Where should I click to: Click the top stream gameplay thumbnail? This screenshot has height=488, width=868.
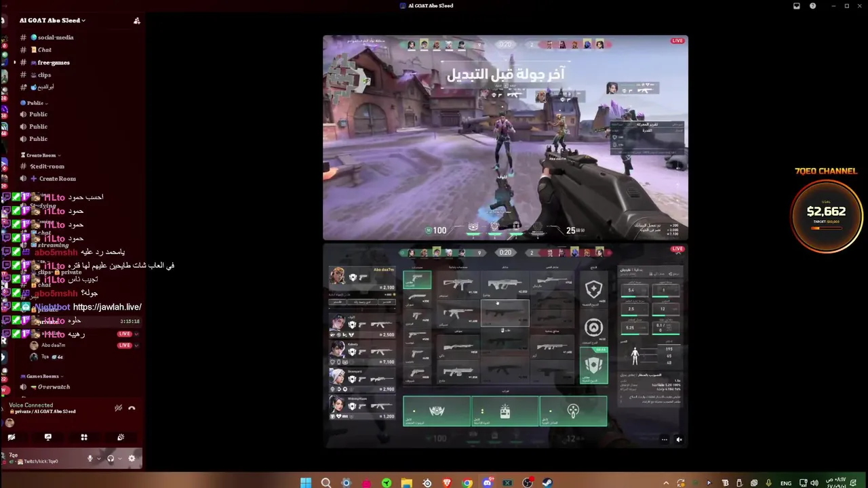point(505,138)
